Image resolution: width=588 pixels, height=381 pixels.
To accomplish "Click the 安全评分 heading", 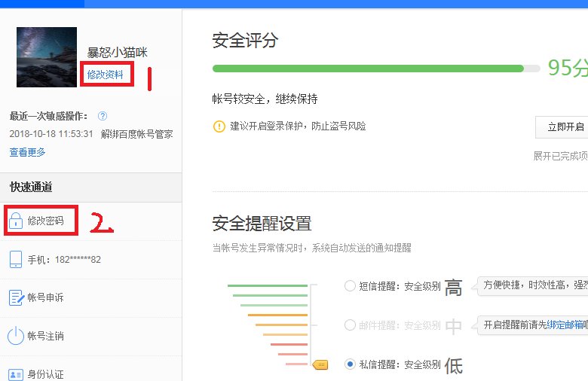I will point(245,41).
